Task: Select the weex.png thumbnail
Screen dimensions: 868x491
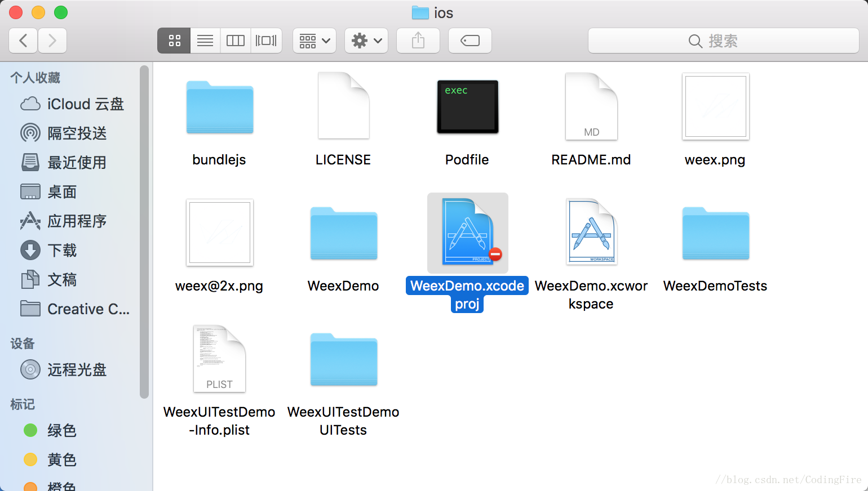Action: pos(716,106)
